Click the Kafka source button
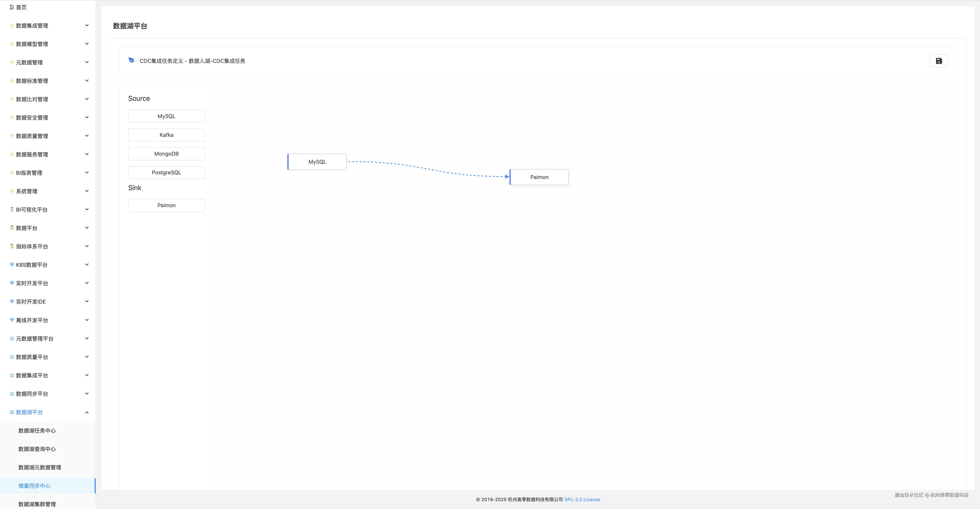The image size is (980, 509). (x=166, y=135)
